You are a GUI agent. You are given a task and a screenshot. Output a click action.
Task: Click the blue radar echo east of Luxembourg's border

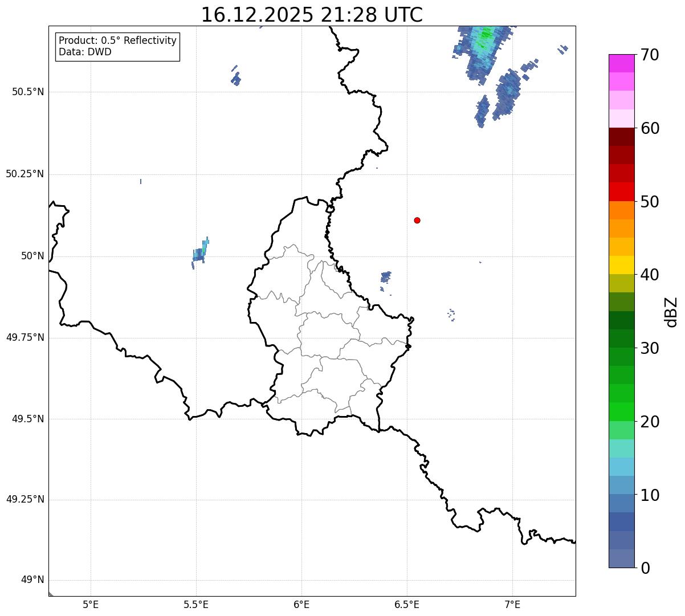(x=386, y=277)
